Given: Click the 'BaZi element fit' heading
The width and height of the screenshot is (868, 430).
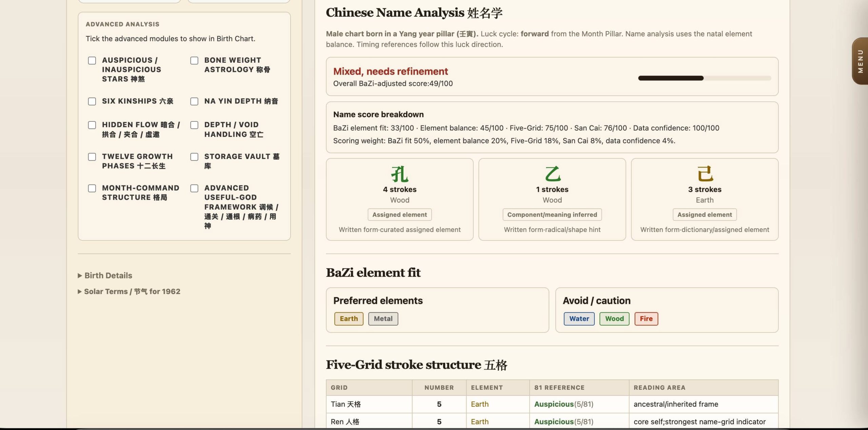Looking at the screenshot, I should tap(373, 273).
